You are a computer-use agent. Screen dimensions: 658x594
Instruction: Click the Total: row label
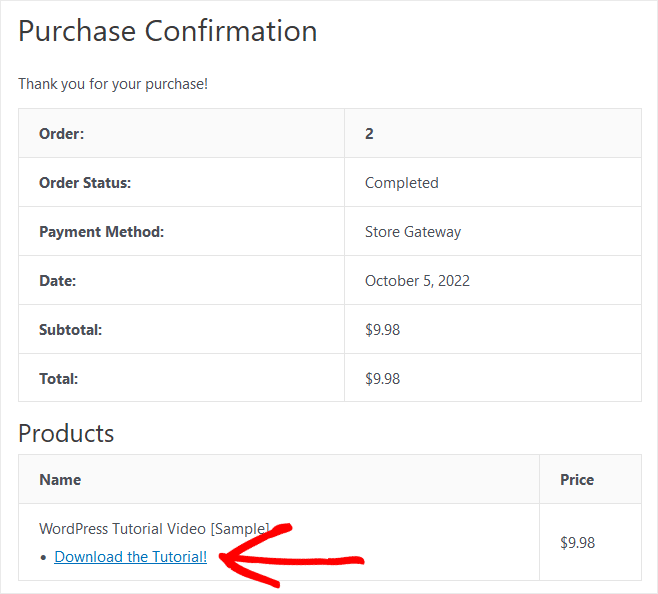[x=58, y=379]
